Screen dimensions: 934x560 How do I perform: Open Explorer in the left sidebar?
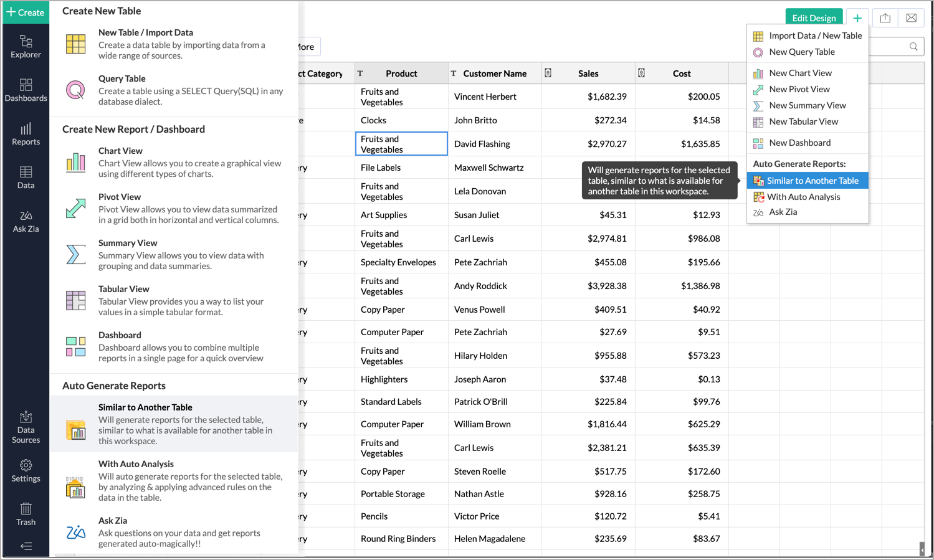point(26,47)
